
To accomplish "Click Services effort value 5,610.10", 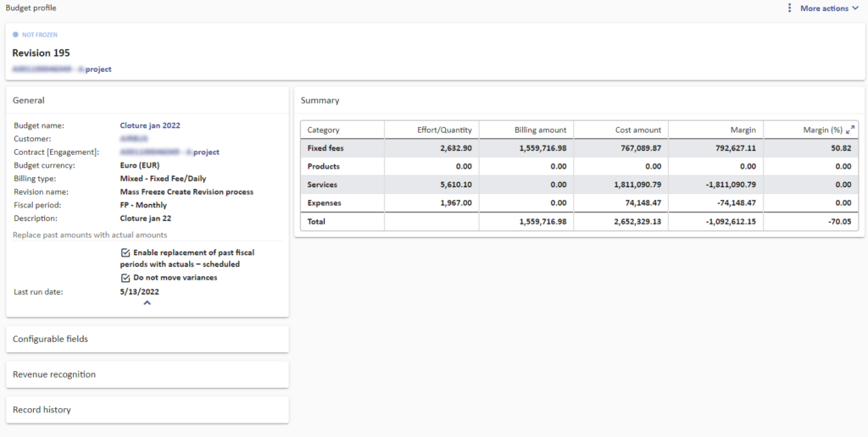I will [456, 185].
